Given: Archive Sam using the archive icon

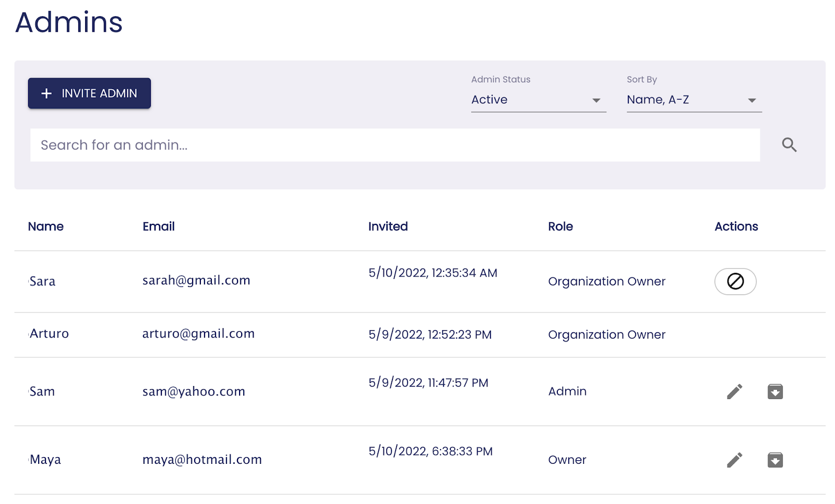Looking at the screenshot, I should 775,391.
